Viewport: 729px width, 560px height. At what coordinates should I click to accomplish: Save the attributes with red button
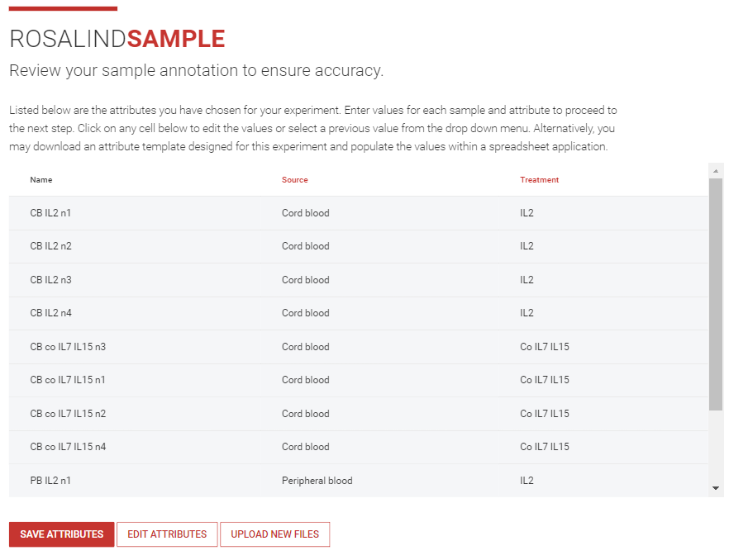(x=61, y=534)
